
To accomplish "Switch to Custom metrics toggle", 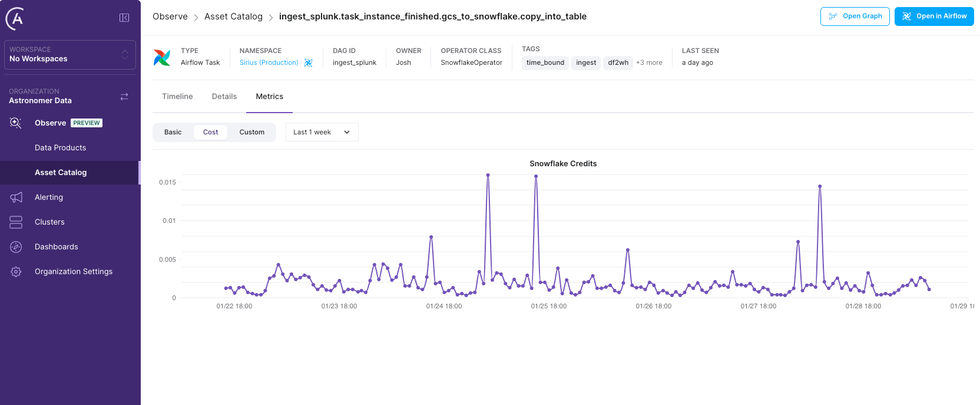I will 251,132.
